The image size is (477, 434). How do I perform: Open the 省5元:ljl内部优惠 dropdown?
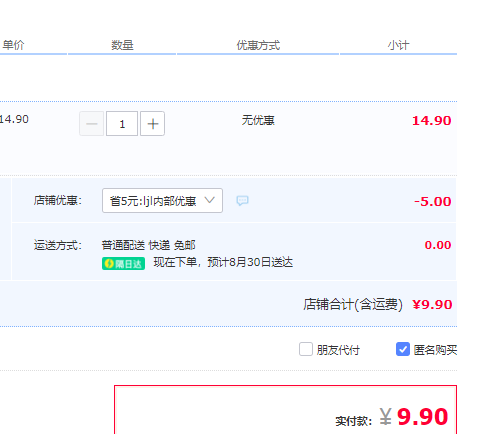(162, 200)
